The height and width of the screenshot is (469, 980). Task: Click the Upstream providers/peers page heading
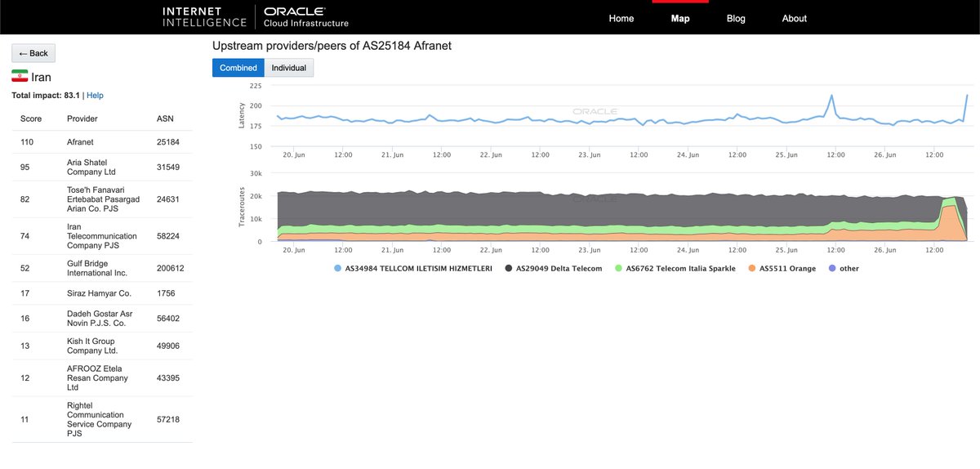click(x=332, y=46)
